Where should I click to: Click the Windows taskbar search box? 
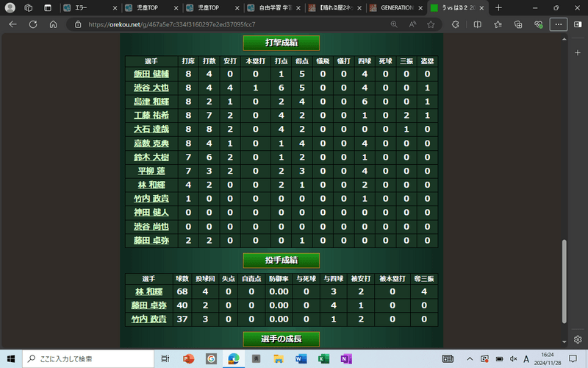click(88, 358)
